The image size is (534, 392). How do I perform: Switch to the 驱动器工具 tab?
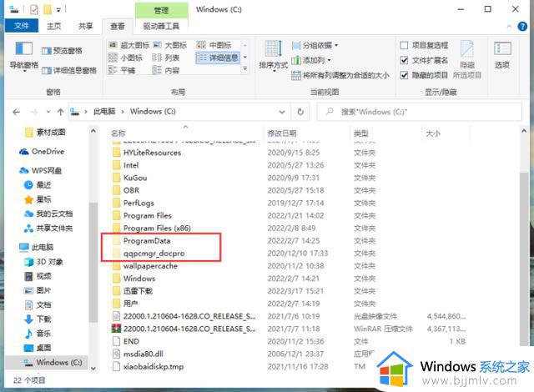click(x=161, y=26)
